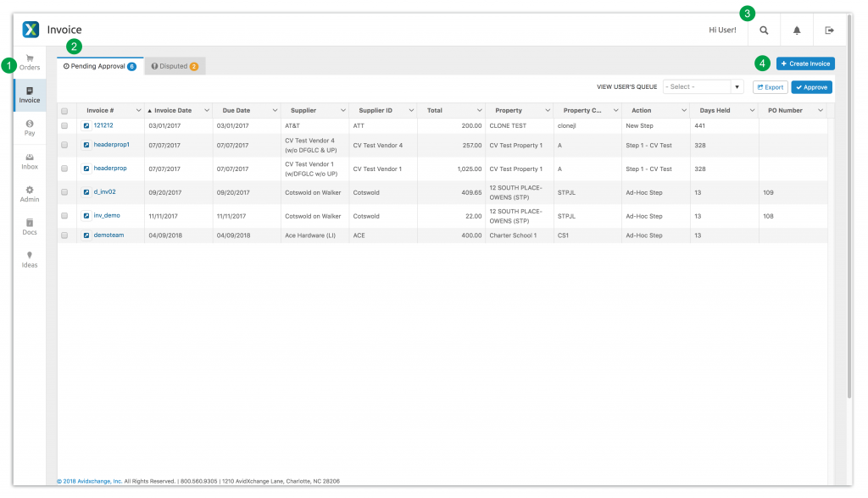This screenshot has height=498, width=868.
Task: Toggle the select-all checkbox in table header
Action: coord(64,111)
